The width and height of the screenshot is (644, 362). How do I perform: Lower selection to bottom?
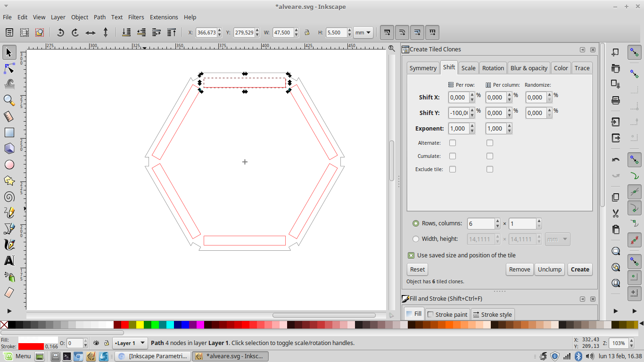126,33
